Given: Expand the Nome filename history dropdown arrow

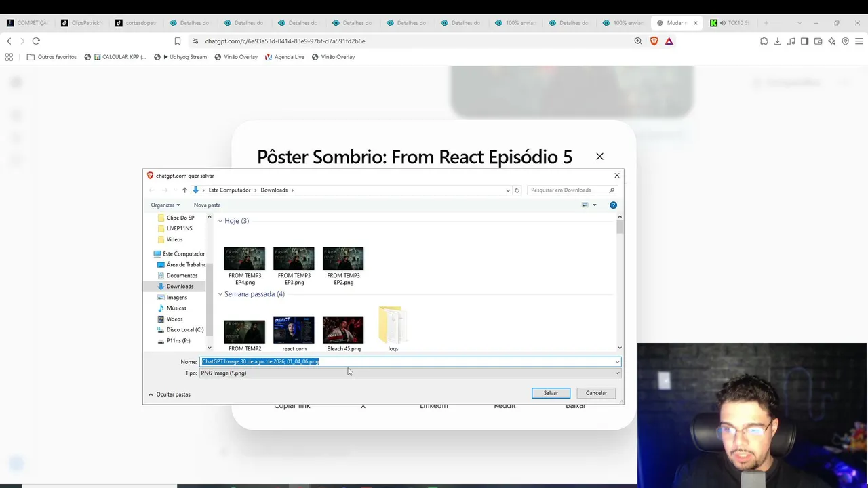Looking at the screenshot, I should [x=617, y=361].
